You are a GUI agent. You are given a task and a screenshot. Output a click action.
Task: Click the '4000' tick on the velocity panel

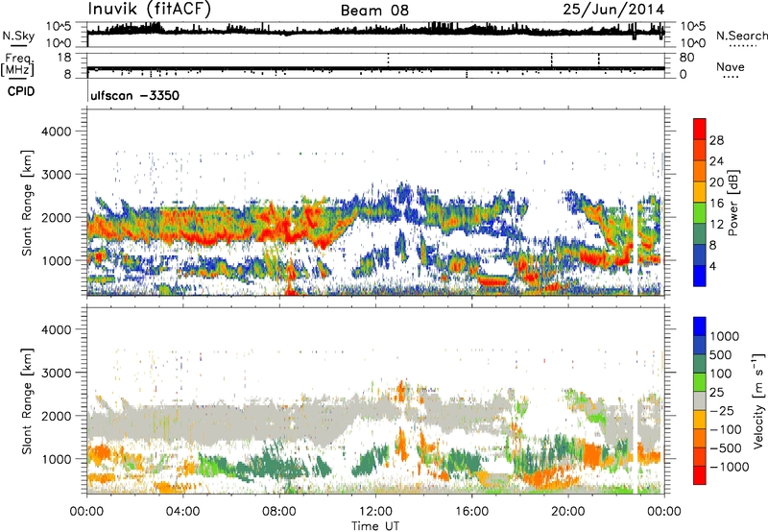coord(57,329)
